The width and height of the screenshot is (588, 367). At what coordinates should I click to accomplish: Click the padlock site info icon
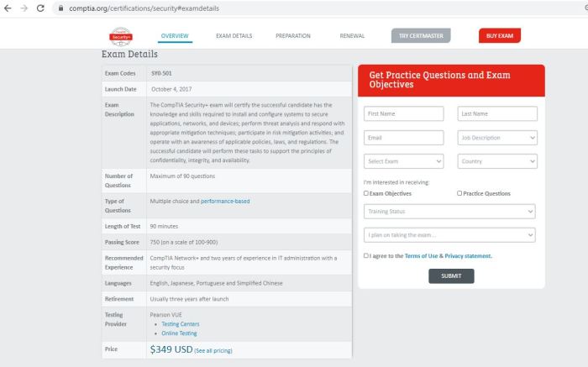tap(60, 8)
